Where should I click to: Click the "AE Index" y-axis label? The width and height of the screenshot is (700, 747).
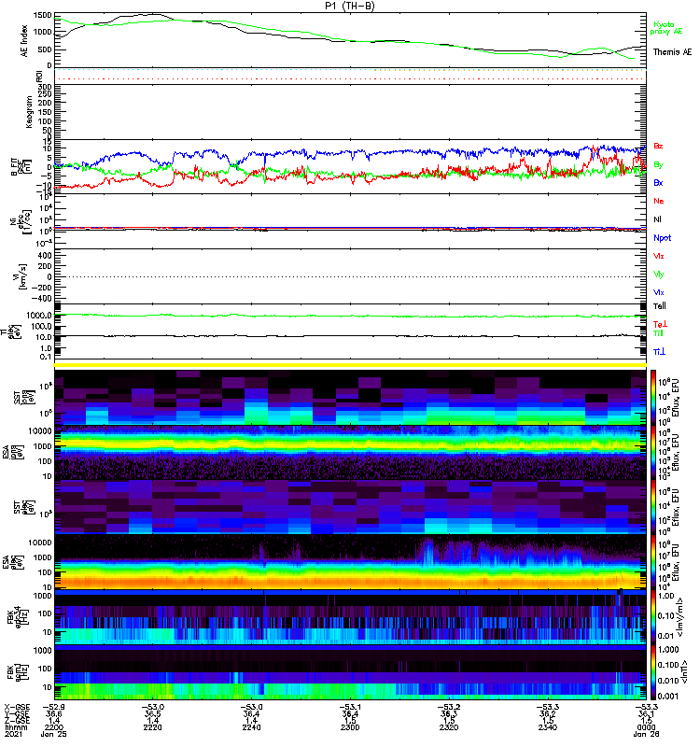[24, 41]
